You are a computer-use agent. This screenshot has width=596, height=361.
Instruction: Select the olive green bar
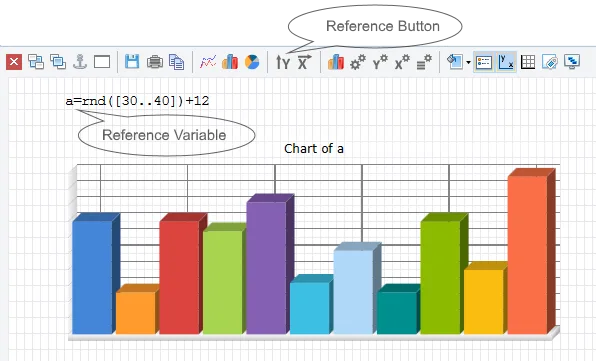click(x=440, y=277)
